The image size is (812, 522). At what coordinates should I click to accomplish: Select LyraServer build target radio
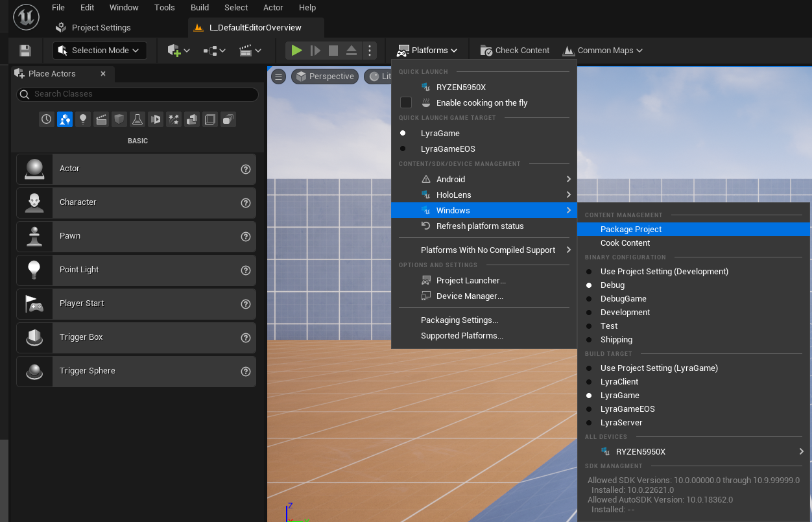point(589,423)
